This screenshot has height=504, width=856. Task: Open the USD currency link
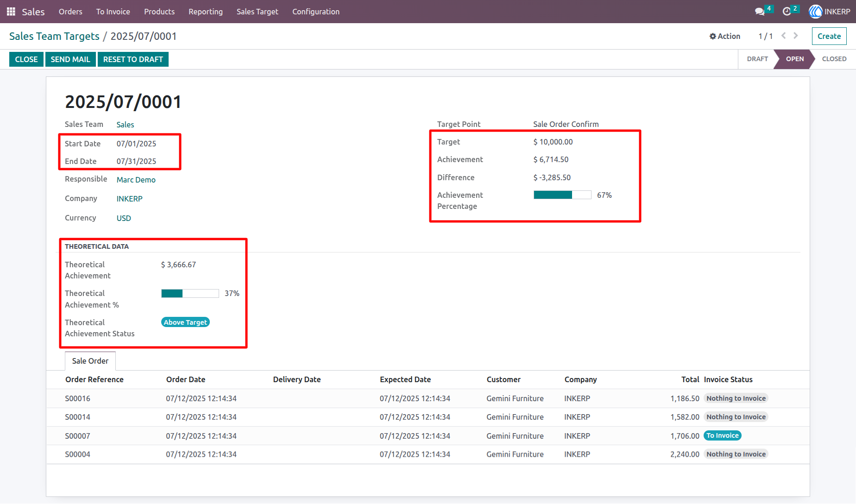click(124, 218)
